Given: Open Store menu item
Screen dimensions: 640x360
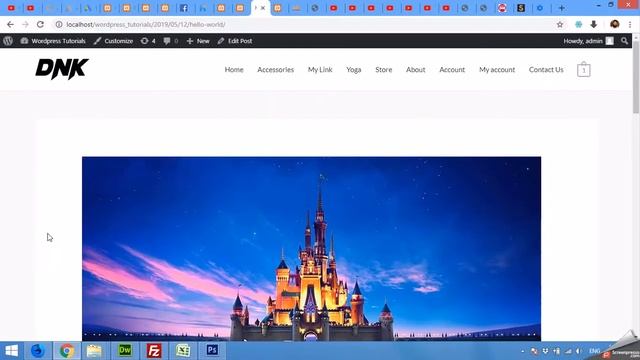Looking at the screenshot, I should 384,70.
